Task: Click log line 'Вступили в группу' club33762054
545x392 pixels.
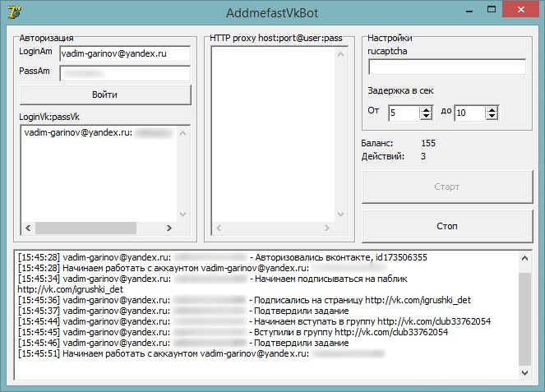Action: [233, 332]
